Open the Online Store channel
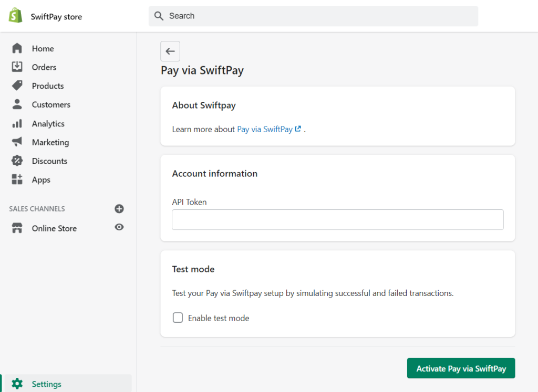Viewport: 538px width, 392px height. click(x=54, y=229)
